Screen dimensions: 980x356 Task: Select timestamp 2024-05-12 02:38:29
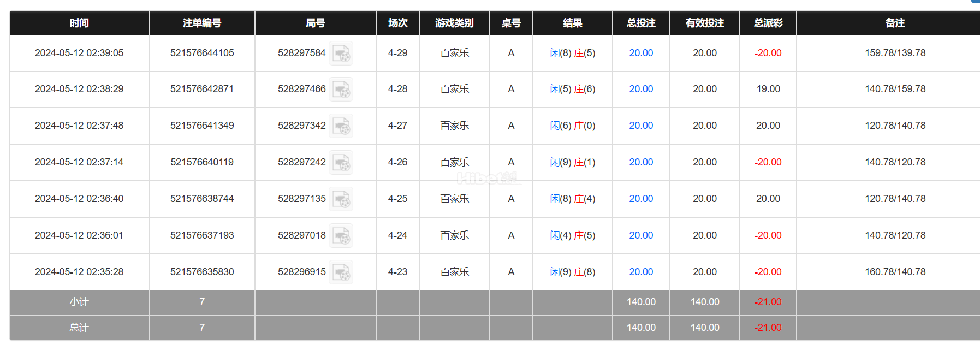79,89
